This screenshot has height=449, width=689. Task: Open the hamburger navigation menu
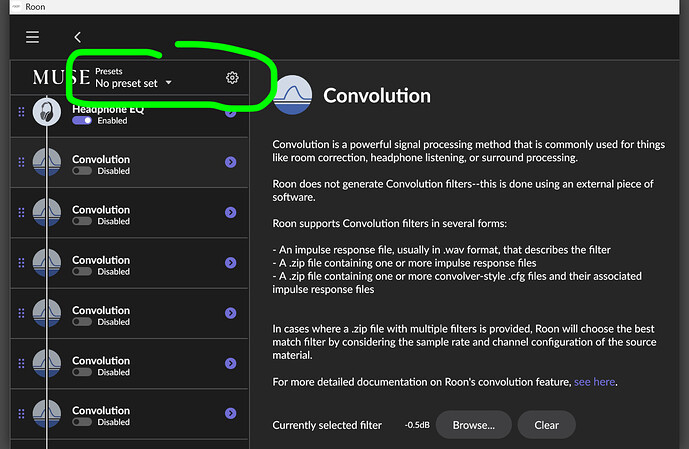point(32,37)
